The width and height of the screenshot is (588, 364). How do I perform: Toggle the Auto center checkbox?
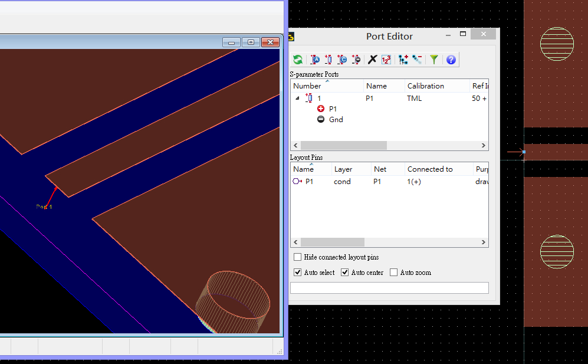(x=344, y=273)
